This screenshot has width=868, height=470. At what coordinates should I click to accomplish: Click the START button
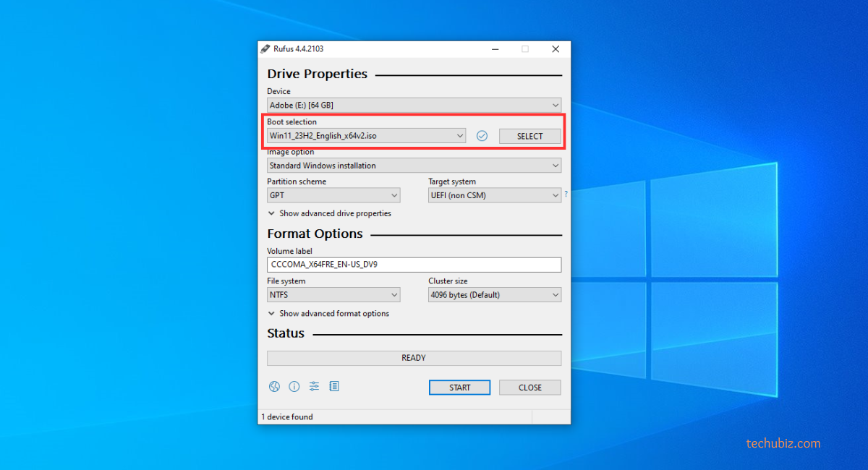pyautogui.click(x=459, y=388)
